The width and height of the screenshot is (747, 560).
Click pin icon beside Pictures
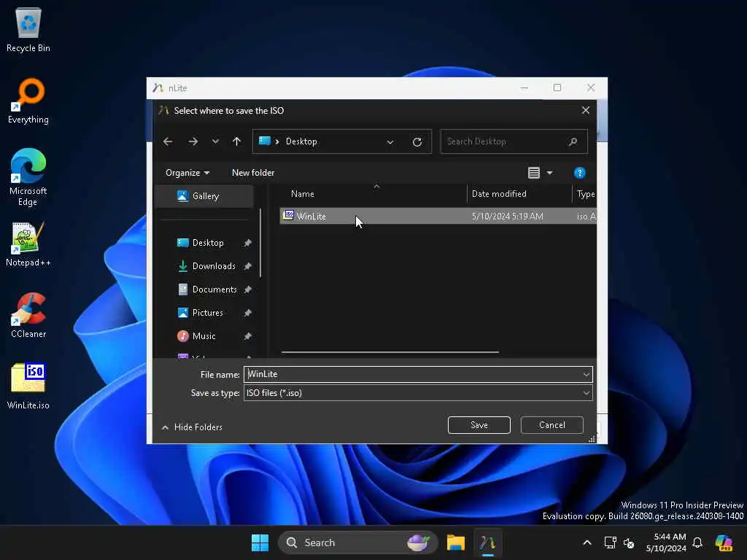pos(248,313)
